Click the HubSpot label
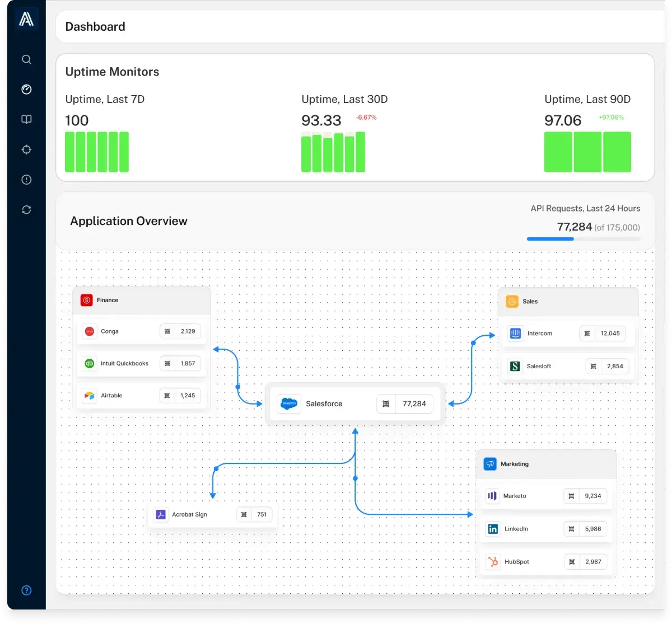Image resolution: width=672 pixels, height=624 pixels. pyautogui.click(x=517, y=562)
